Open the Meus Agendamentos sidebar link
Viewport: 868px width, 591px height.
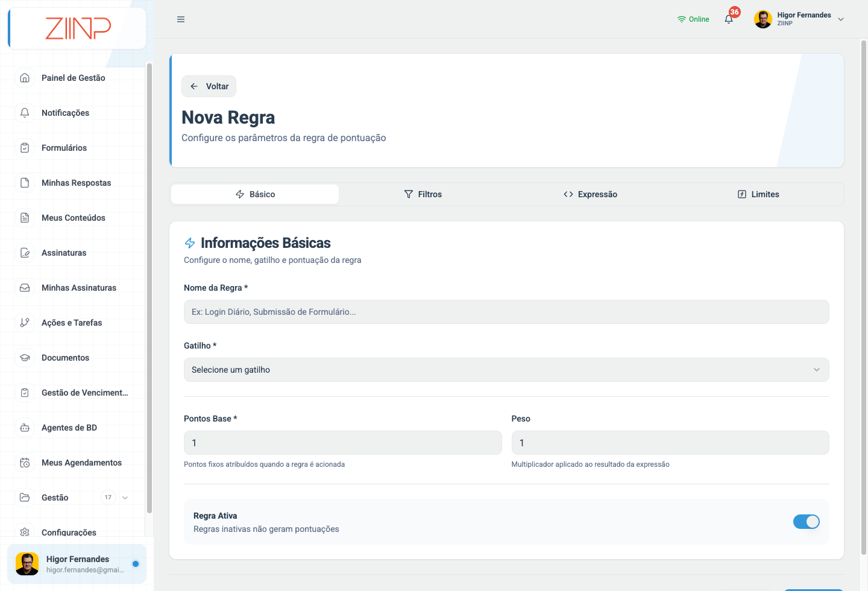click(81, 463)
